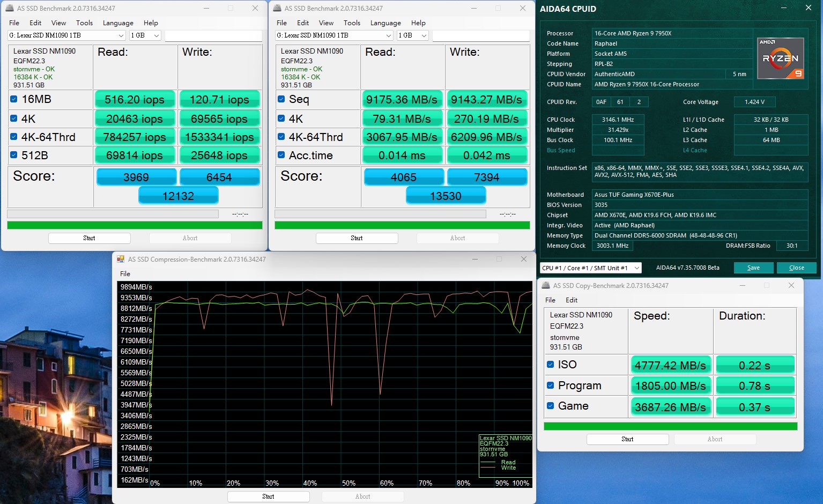Screen dimensions: 823x504
Task: Click Bus Speed link in AIDA64
Action: (561, 150)
